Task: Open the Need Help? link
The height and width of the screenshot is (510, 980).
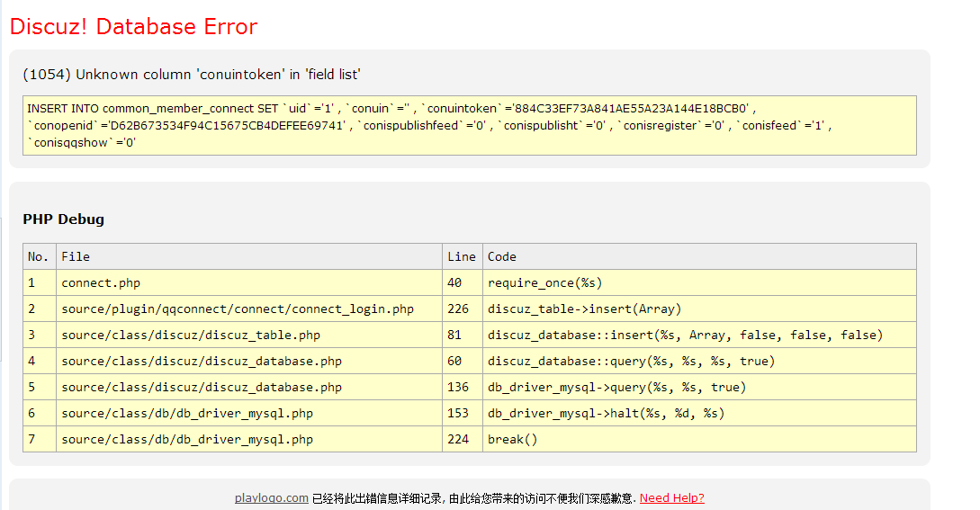Action: 671,498
